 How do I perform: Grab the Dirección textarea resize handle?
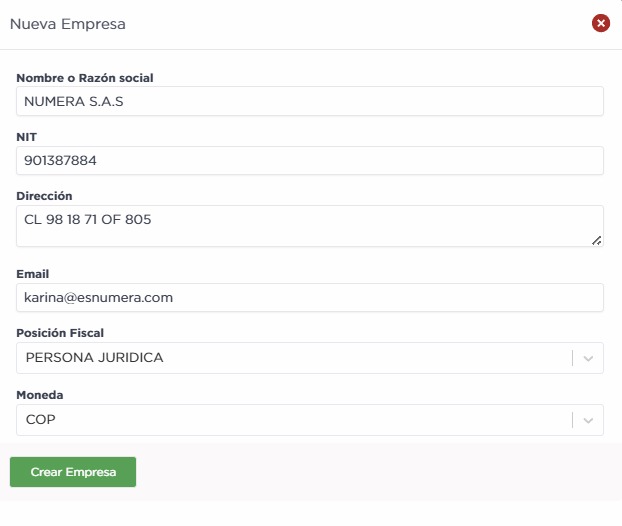click(597, 240)
